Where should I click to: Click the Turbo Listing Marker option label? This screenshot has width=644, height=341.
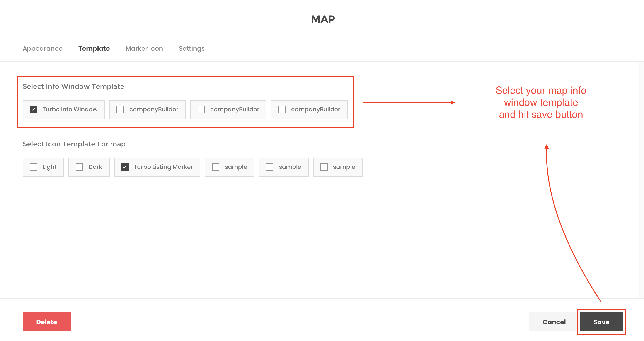pyautogui.click(x=163, y=167)
